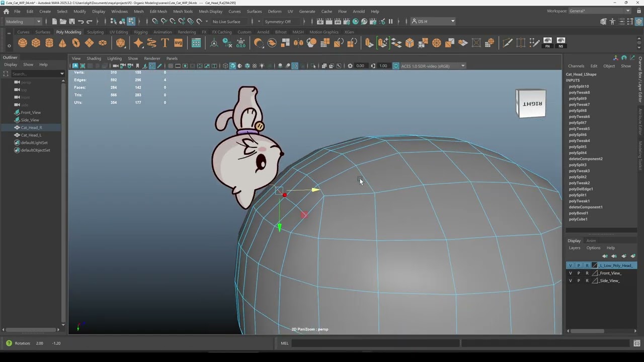Viewport: 644px width, 362px height.
Task: Select Front_View in the Outliner
Action: 31,113
